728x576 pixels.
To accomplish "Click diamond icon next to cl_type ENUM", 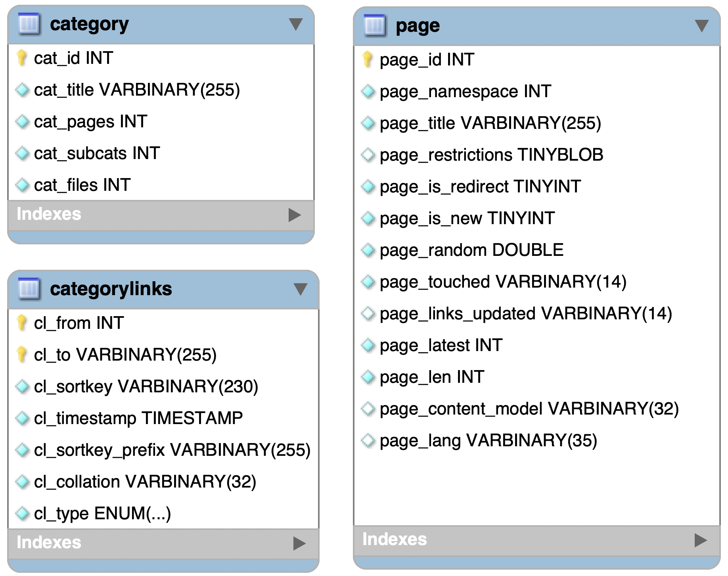I will pyautogui.click(x=22, y=513).
